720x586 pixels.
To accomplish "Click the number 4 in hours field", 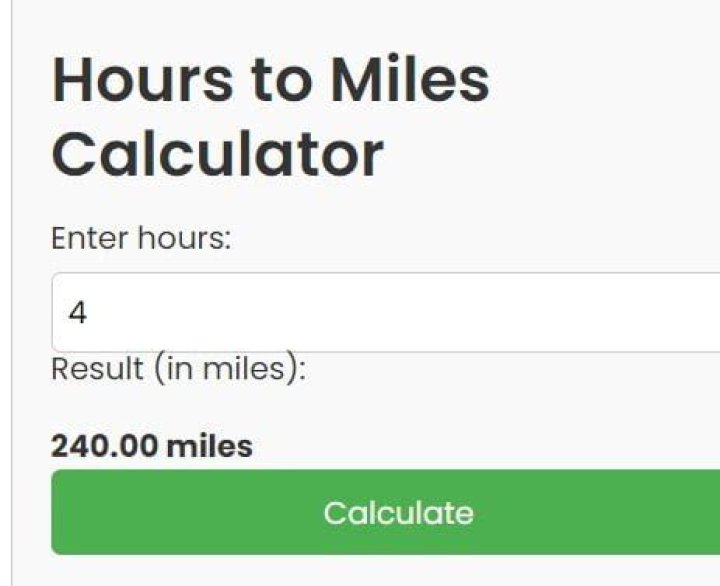I will [78, 313].
